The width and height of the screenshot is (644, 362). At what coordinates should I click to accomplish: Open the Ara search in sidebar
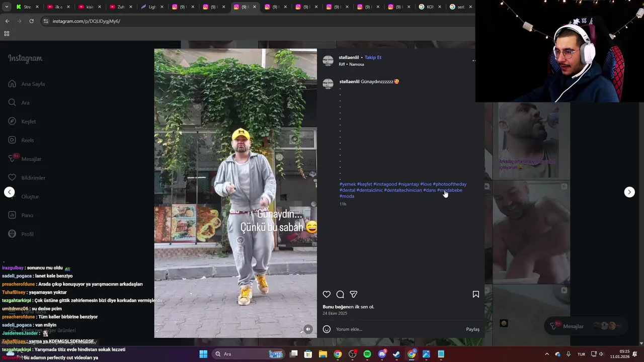click(19, 103)
